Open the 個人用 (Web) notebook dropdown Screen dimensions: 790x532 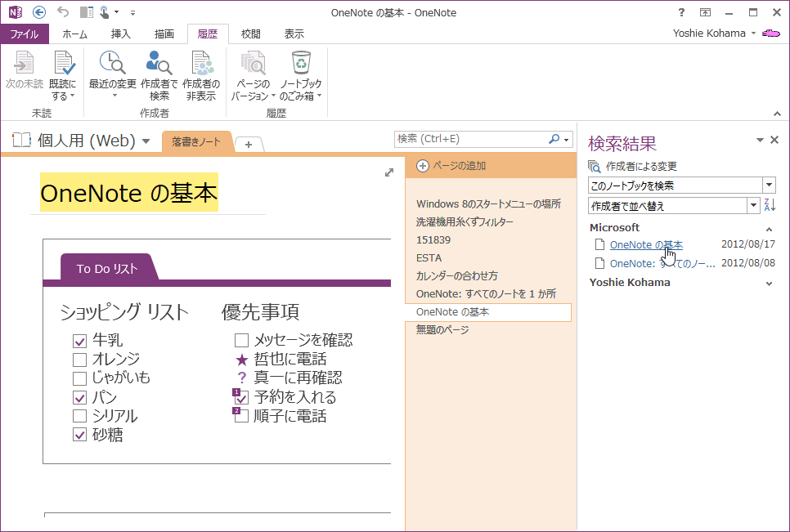(146, 141)
